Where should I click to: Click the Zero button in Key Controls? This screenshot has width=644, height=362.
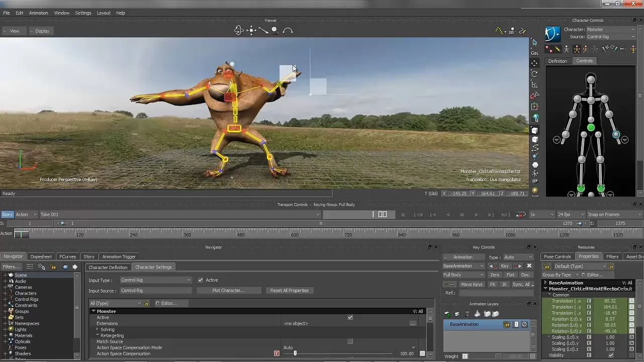495,275
